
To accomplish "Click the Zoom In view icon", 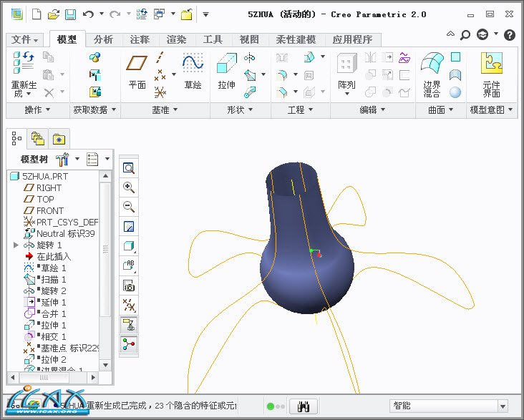I will (x=129, y=187).
